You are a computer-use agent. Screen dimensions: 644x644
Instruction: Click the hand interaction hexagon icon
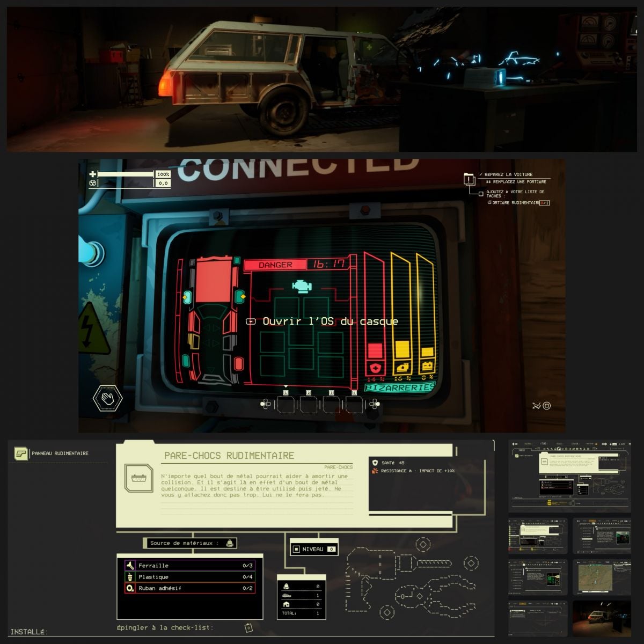coord(107,398)
